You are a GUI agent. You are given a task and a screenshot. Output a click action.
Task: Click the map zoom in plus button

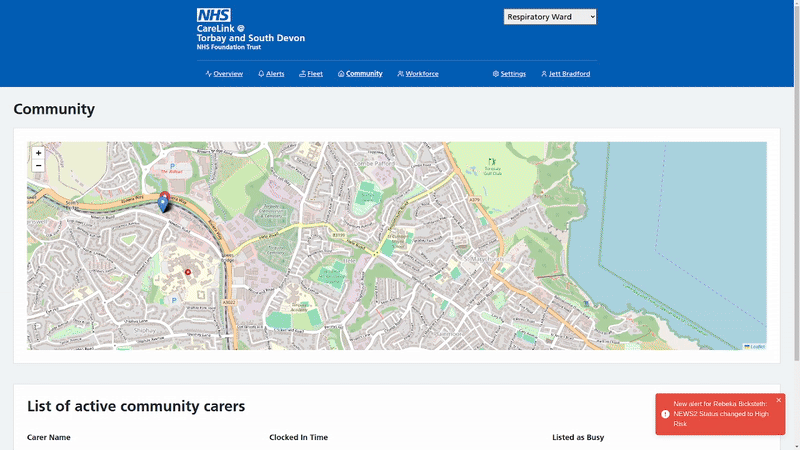39,153
